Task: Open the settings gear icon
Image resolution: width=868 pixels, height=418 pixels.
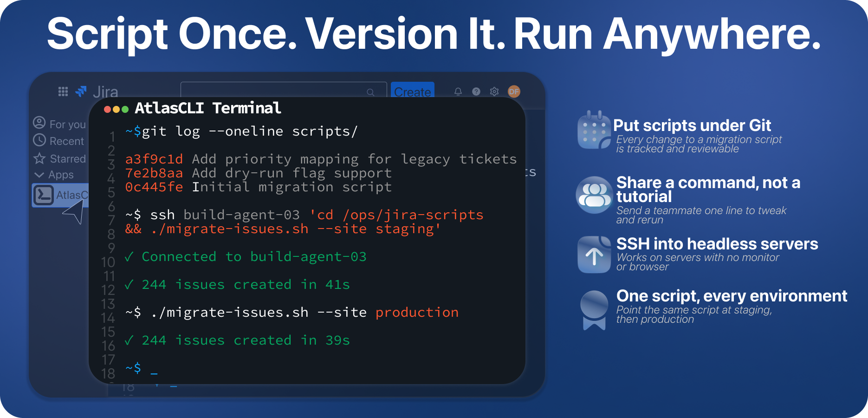Action: pos(494,91)
